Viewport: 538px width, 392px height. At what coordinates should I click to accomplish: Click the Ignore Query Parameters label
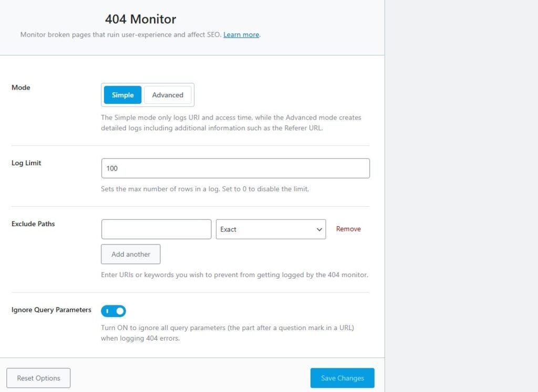(51, 310)
